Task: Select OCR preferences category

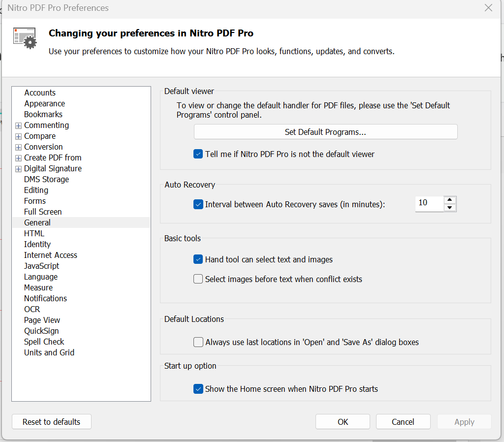Action: (x=32, y=309)
